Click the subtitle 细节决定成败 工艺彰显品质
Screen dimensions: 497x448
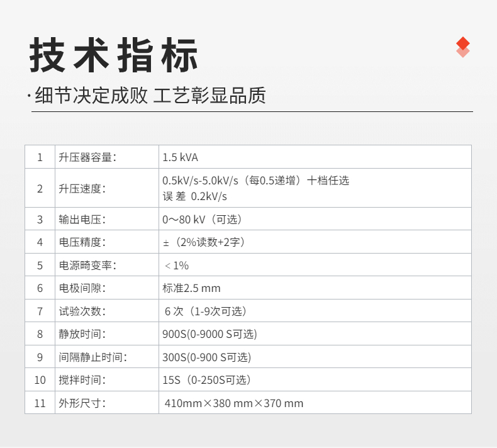tap(150, 95)
